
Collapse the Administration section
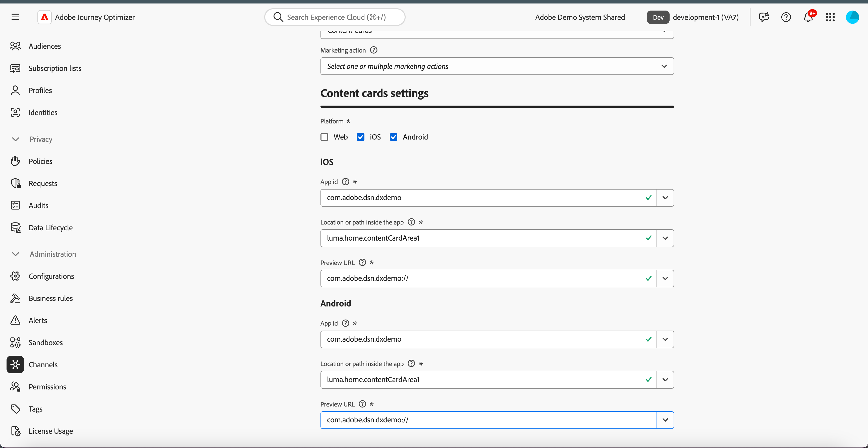(x=16, y=254)
